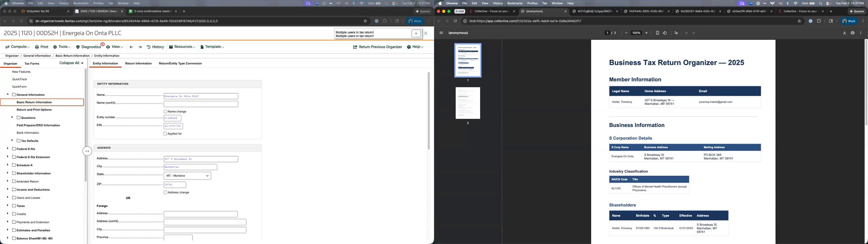Bookmark the fasttax organizer page with the star

365,21
